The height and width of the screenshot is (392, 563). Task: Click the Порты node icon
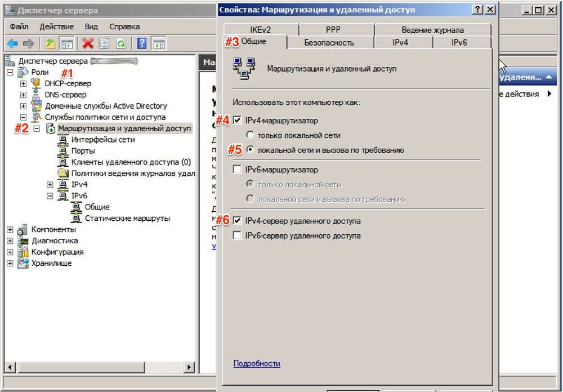click(x=63, y=151)
